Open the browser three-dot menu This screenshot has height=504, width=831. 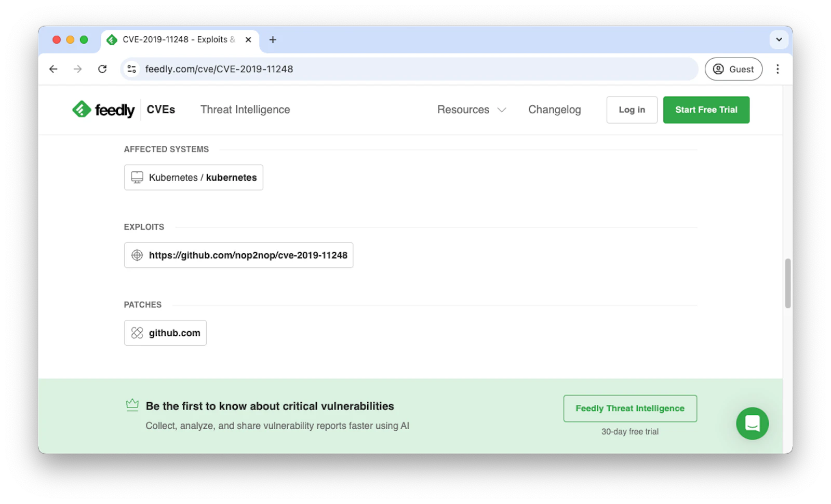(x=778, y=69)
